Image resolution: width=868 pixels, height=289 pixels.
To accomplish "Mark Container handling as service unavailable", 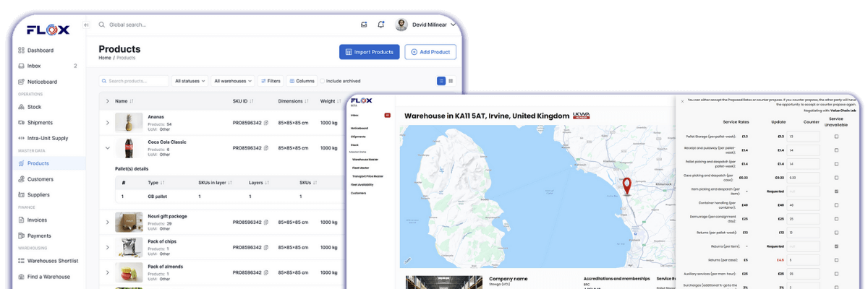I will [x=836, y=204].
